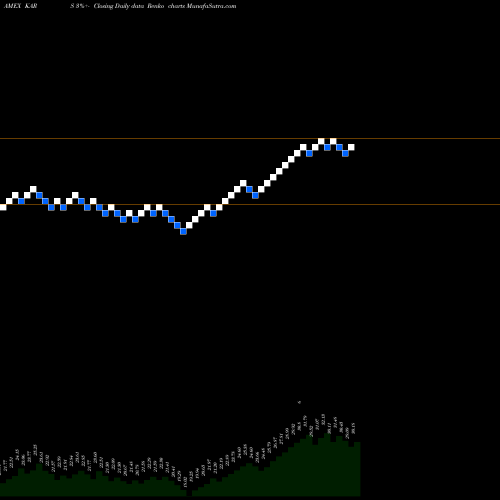
Task: Click the final white Renko brick at series end
Action: coord(351,147)
